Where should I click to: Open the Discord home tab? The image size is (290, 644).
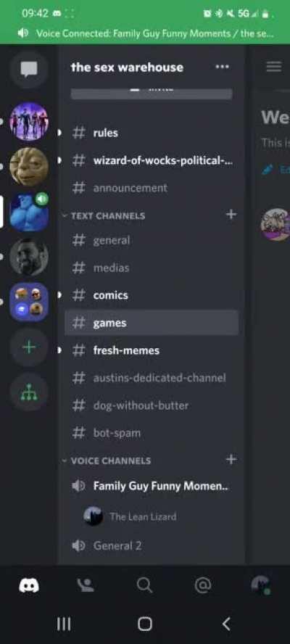[29, 585]
